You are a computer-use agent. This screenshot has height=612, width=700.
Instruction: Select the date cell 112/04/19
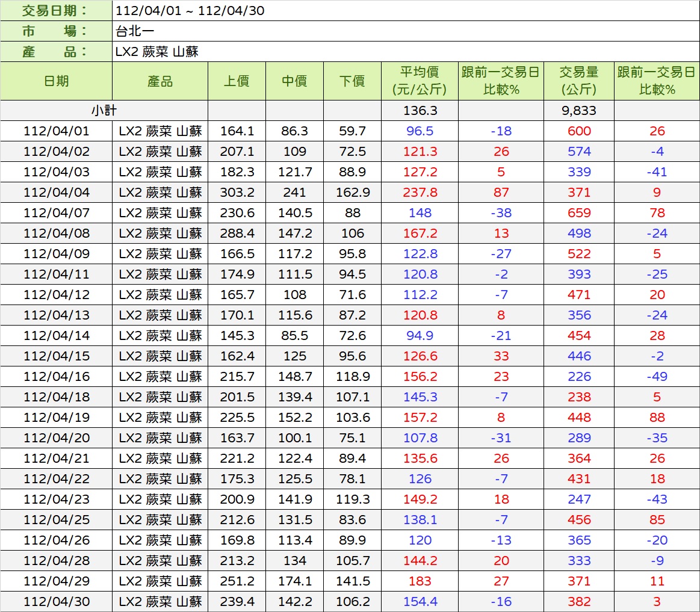click(x=56, y=418)
